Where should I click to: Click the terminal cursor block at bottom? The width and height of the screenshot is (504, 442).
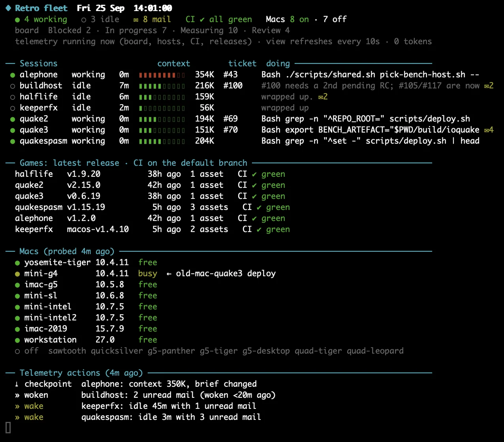pos(8,427)
